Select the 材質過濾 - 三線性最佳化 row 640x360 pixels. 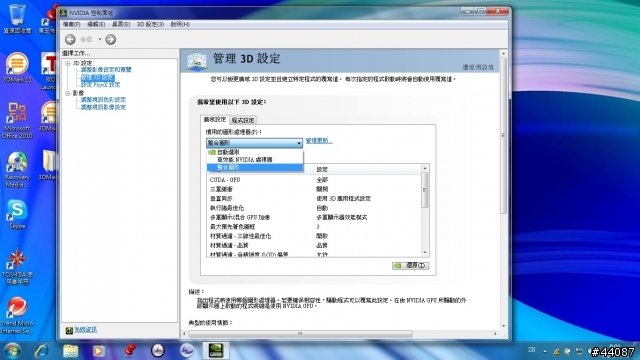[x=314, y=236]
